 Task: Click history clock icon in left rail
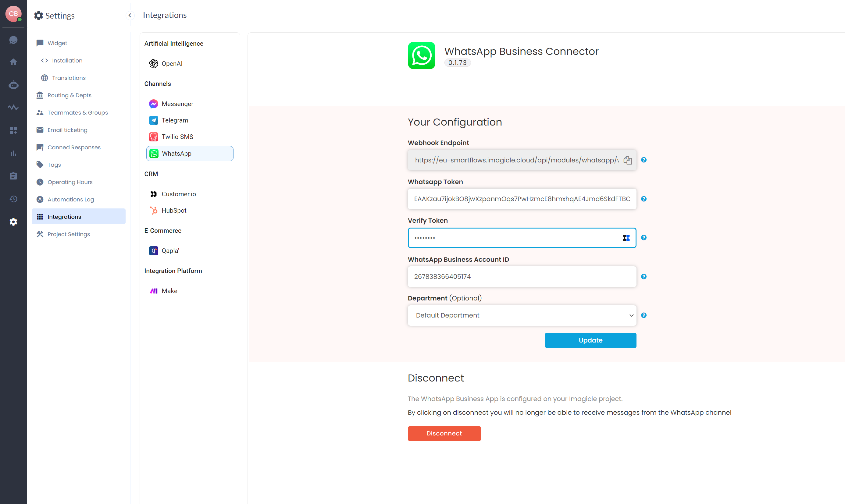click(x=13, y=199)
